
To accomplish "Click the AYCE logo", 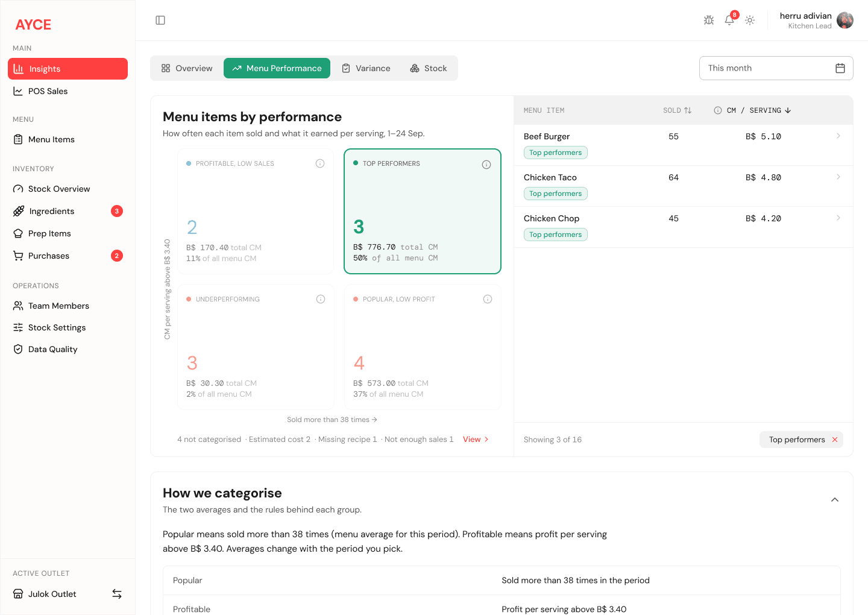I will [x=33, y=25].
